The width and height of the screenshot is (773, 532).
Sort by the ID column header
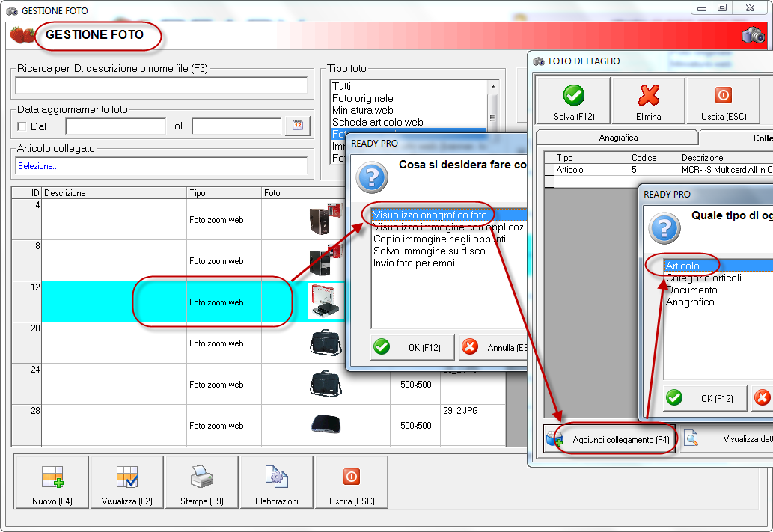(x=27, y=193)
